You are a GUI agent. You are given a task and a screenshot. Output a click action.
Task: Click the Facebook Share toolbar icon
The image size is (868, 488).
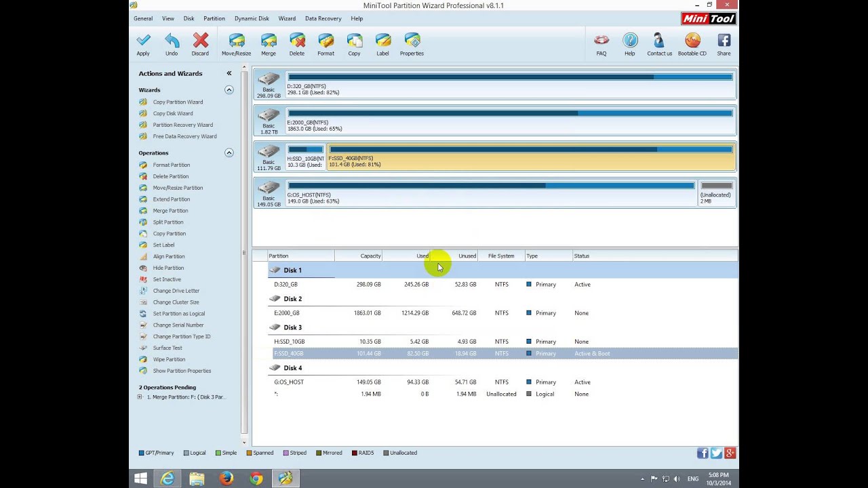click(x=724, y=44)
